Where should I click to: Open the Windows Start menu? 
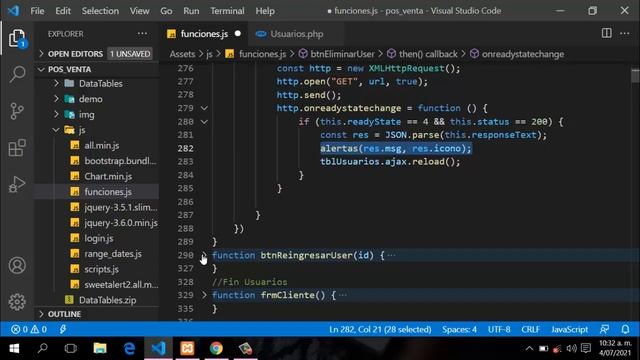[x=14, y=349]
